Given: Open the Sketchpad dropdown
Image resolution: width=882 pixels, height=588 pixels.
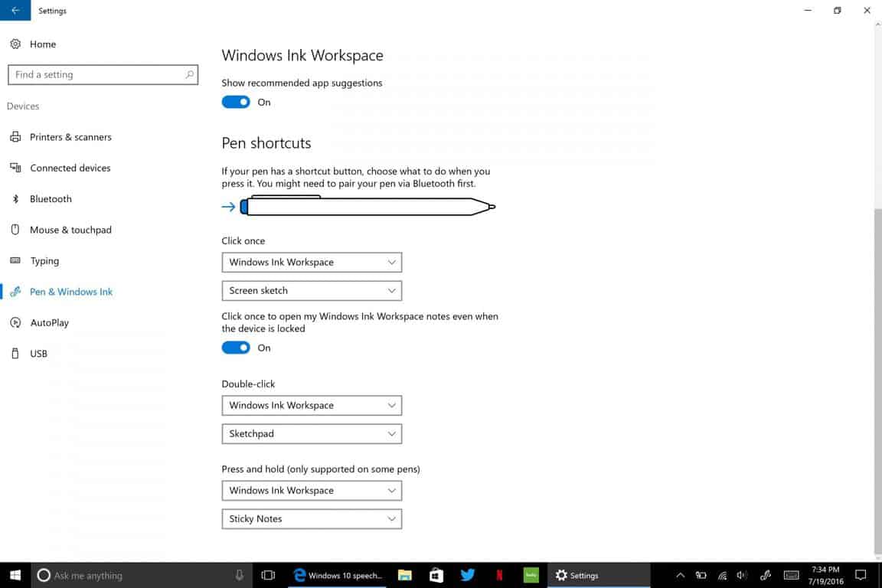Looking at the screenshot, I should click(x=312, y=434).
